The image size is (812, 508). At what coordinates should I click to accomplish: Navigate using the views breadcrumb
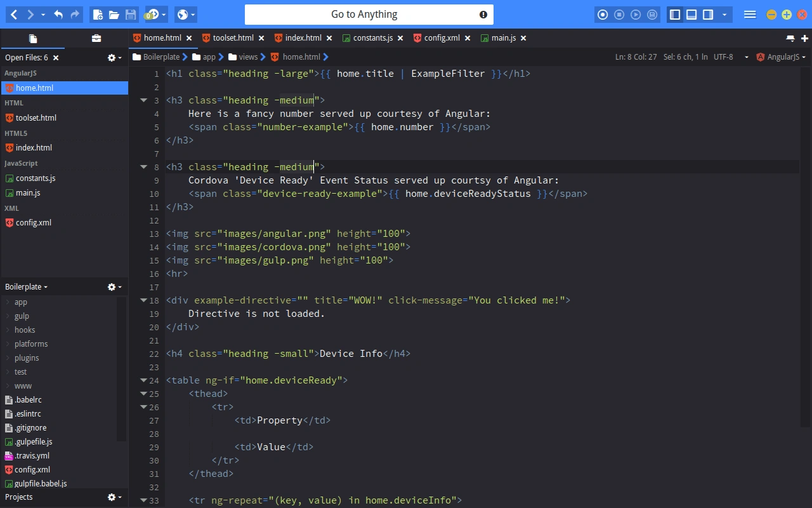point(248,57)
